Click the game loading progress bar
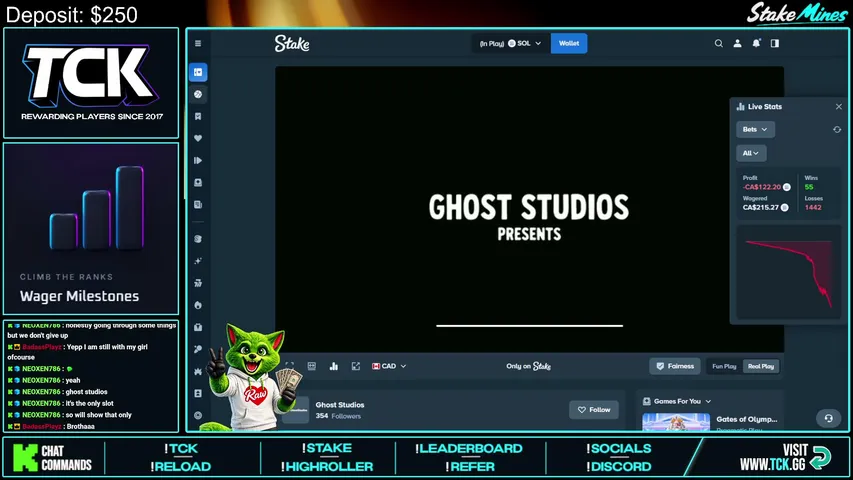This screenshot has height=480, width=853. coord(529,326)
